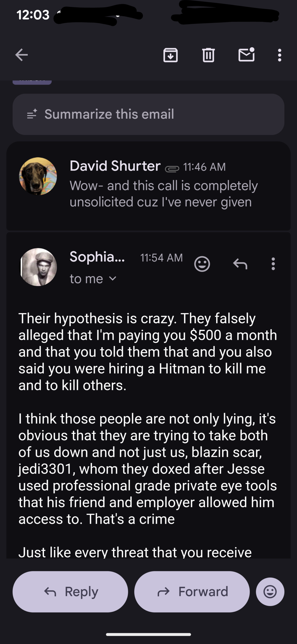Reply using arrow in Sophia's message header
Image resolution: width=297 pixels, height=644 pixels.
(x=240, y=264)
